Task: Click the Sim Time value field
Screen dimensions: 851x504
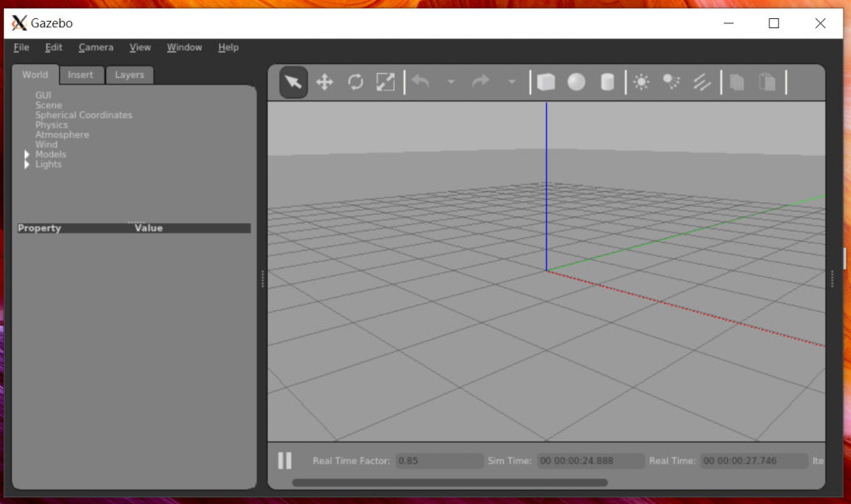Action: coord(591,461)
